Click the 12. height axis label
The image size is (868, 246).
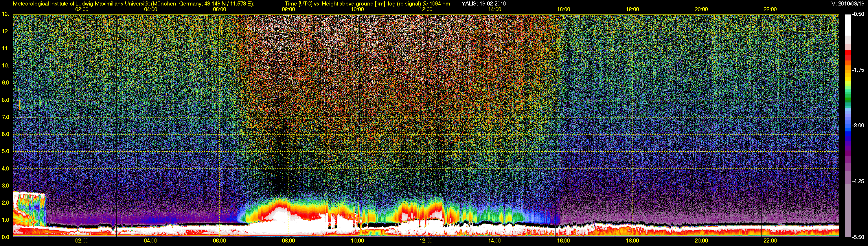coord(5,31)
